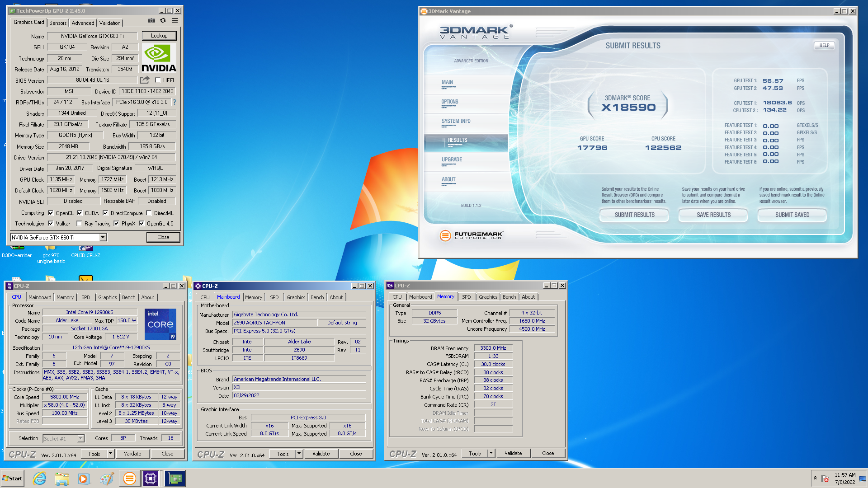Screen dimensions: 868x488
Task: Click the system clock showing 11:57 AM
Action: tap(845, 479)
